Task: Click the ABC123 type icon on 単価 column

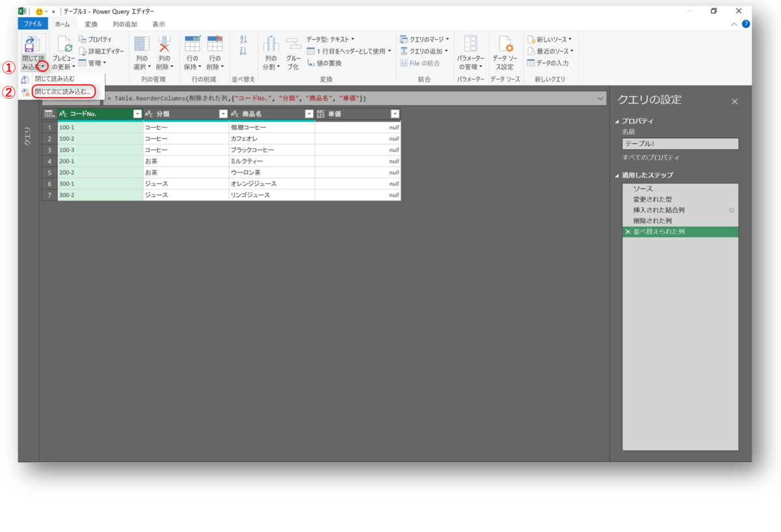Action: click(x=320, y=114)
